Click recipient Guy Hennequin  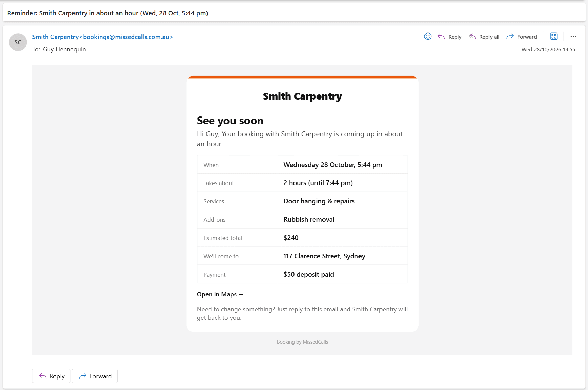pos(64,49)
